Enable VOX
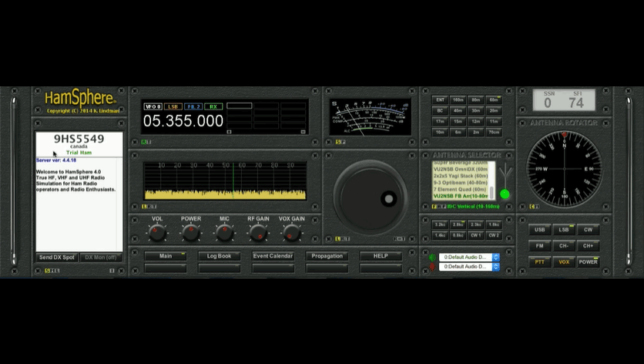The width and height of the screenshot is (644, 364). pos(564,261)
